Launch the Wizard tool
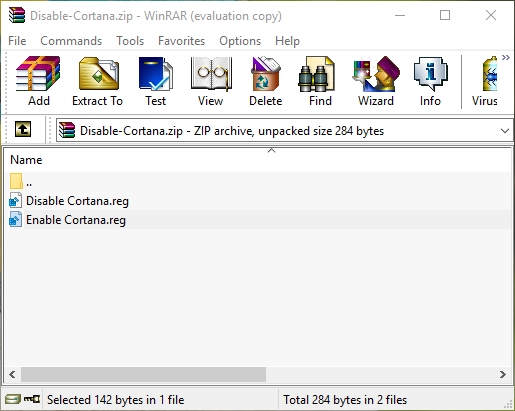 pos(376,81)
